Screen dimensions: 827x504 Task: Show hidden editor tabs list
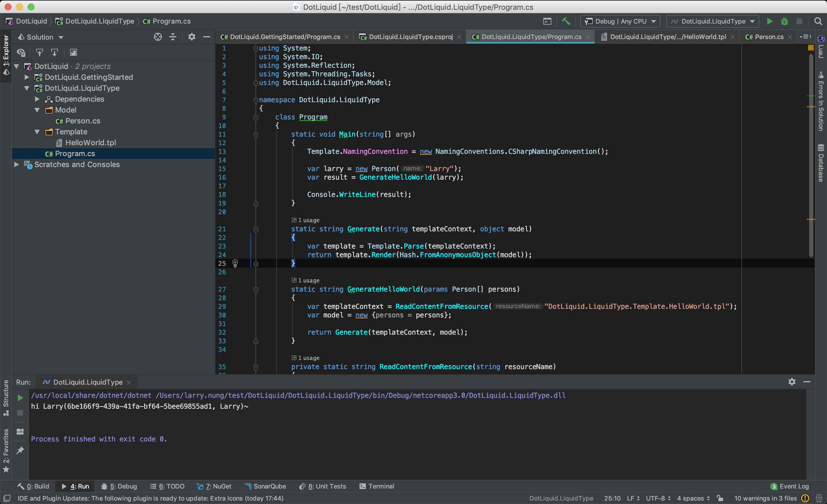805,37
